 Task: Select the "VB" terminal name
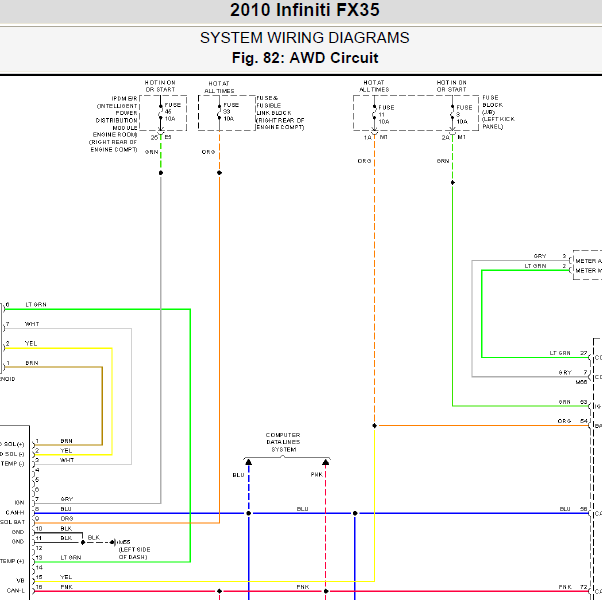pyautogui.click(x=20, y=581)
